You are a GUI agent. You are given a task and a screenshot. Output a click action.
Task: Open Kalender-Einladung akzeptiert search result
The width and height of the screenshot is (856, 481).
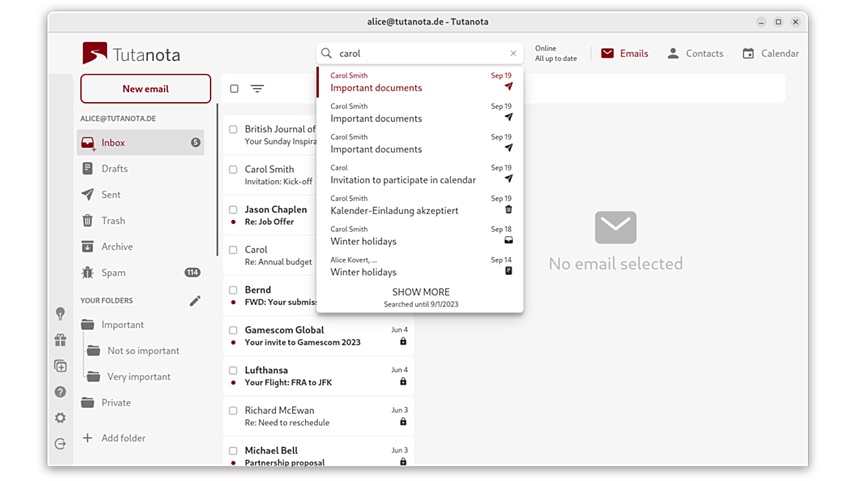coord(420,205)
